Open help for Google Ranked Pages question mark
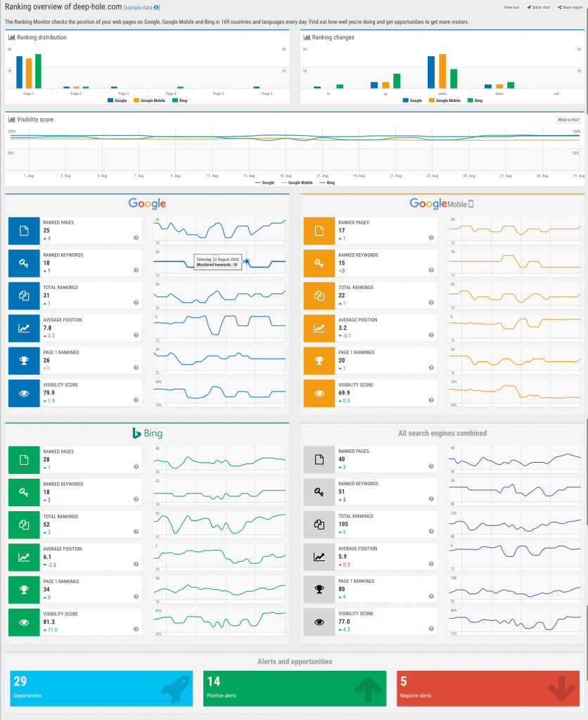588x720 pixels. click(136, 238)
